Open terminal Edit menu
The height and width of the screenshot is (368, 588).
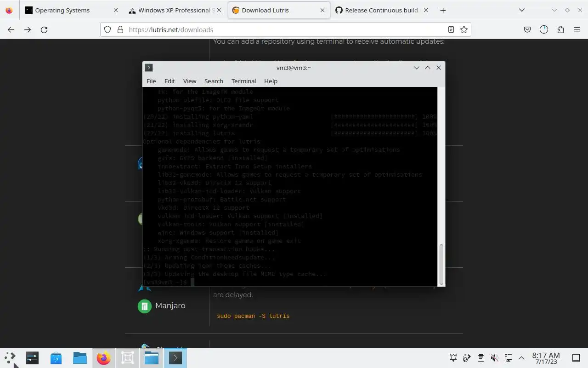170,81
